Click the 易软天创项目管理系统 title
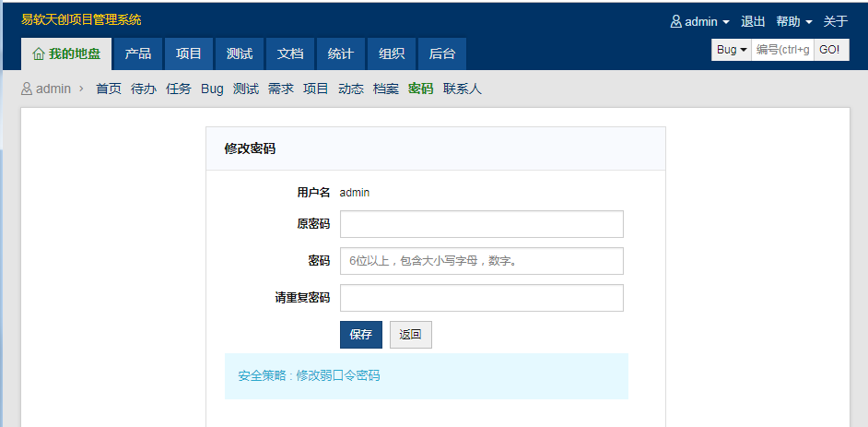 click(81, 20)
